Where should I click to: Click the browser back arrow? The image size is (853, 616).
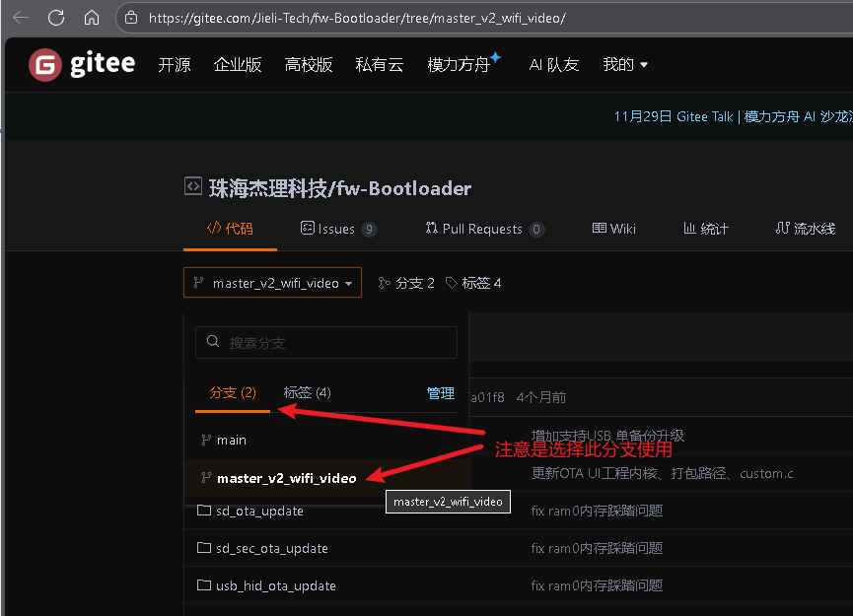[21, 18]
